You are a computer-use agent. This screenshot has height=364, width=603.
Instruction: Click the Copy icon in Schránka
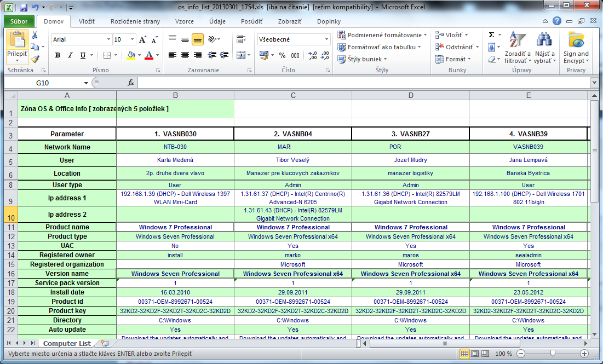(x=35, y=47)
